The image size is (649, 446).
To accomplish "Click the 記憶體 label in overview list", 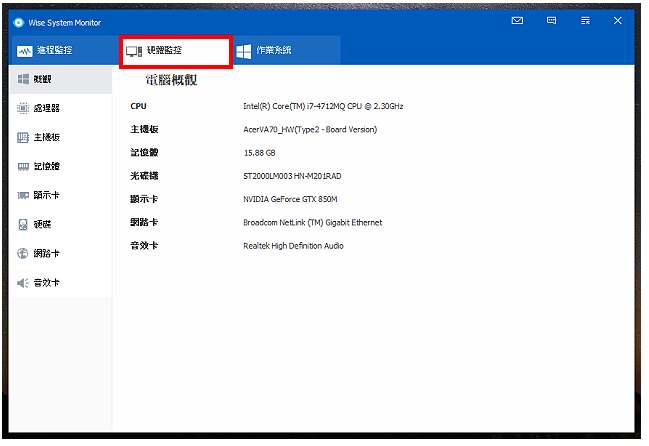I will click(x=144, y=153).
